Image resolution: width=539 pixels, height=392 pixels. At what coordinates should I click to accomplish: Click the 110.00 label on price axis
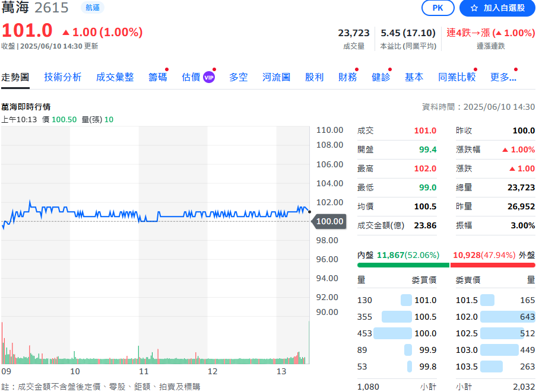coord(329,130)
